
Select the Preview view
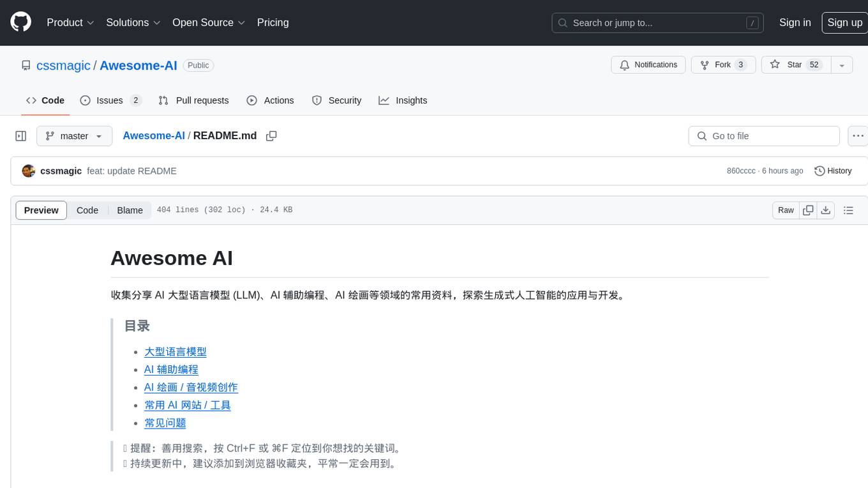pos(41,210)
